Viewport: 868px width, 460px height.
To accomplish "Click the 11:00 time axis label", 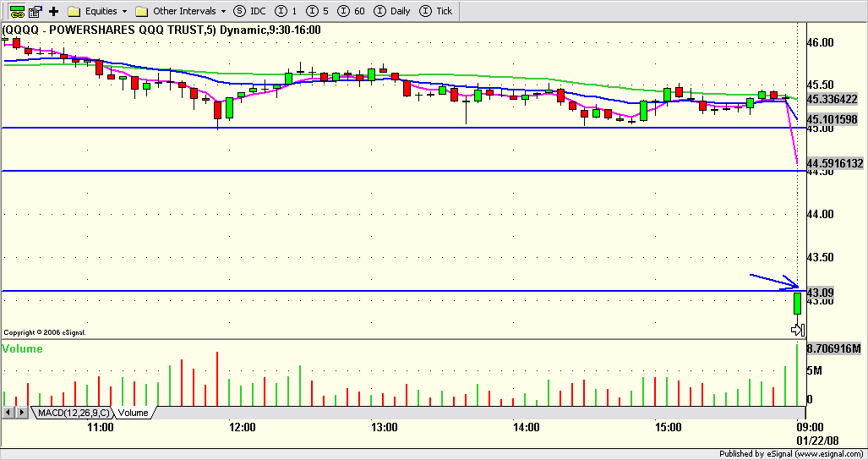I will (x=101, y=427).
